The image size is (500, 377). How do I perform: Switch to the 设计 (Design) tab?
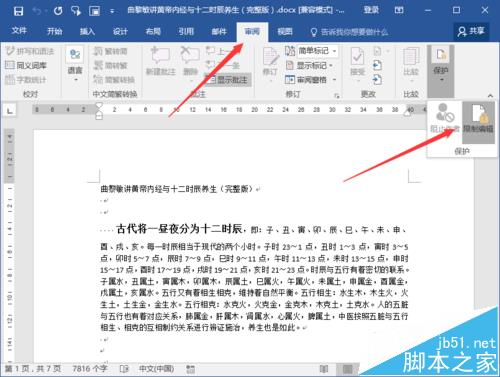tap(120, 31)
